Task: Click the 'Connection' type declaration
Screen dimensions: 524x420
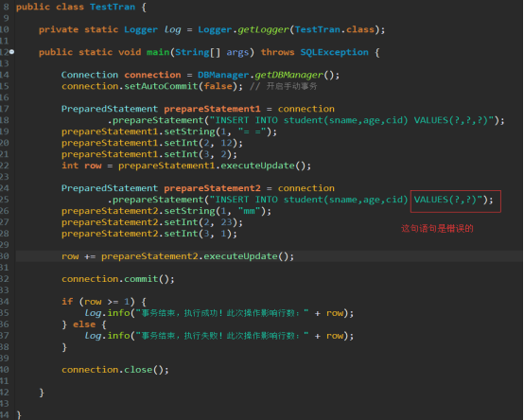Action: (x=90, y=75)
